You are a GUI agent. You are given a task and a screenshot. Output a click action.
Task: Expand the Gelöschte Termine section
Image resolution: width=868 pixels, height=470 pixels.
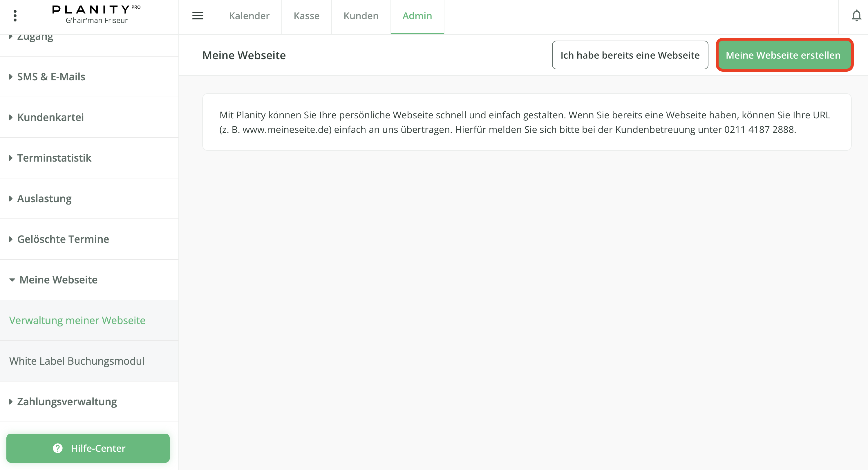coord(63,239)
